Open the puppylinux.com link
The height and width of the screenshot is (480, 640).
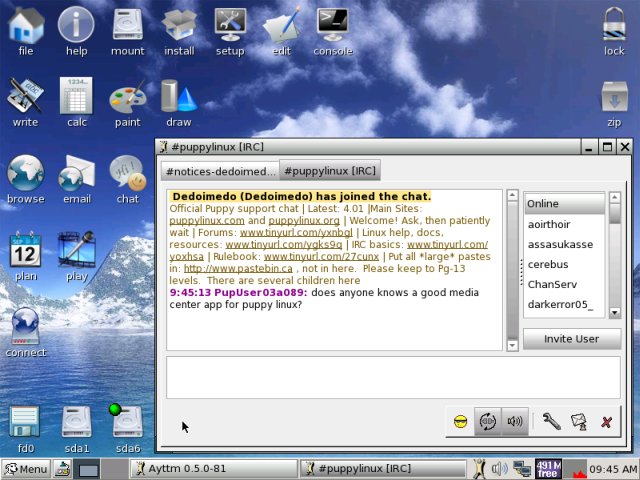tap(207, 220)
